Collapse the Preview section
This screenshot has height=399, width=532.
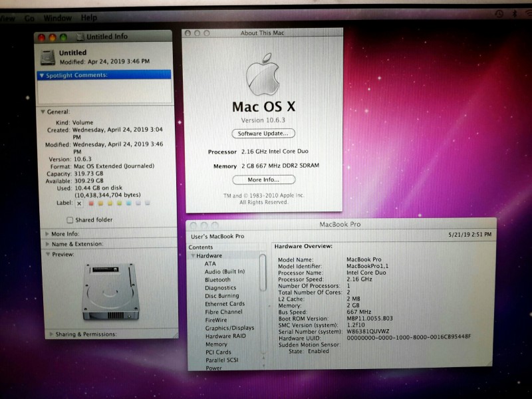tap(48, 254)
